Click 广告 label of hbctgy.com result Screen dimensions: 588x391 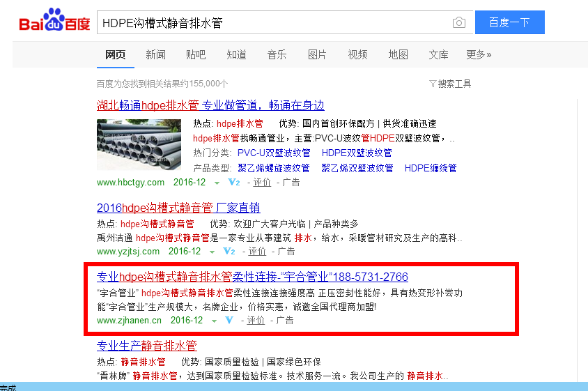click(291, 183)
